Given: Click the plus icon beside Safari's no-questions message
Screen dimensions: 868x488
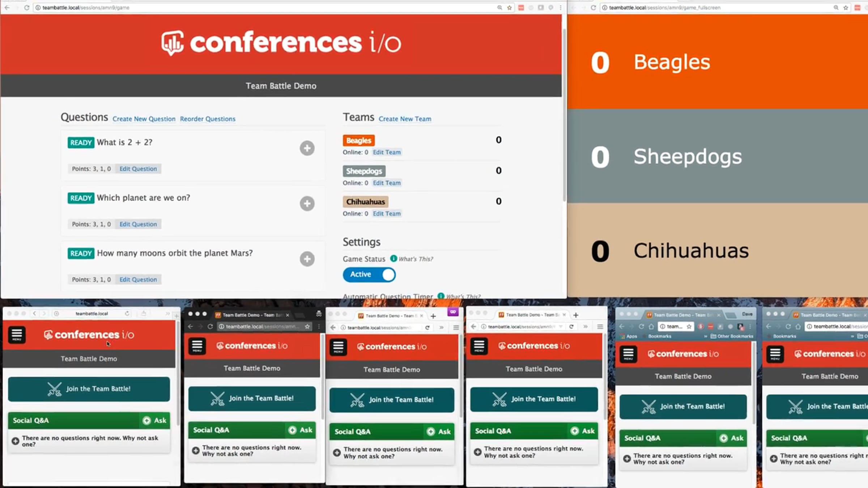Looking at the screenshot, I should (15, 441).
